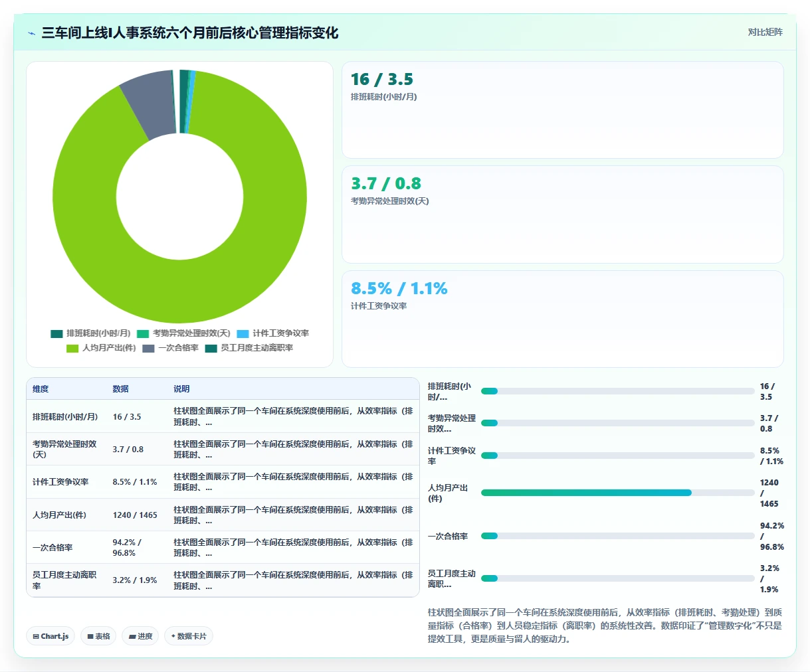Toggle 人均月产出 legend item
Screen dimensions: 810x672
tap(101, 348)
